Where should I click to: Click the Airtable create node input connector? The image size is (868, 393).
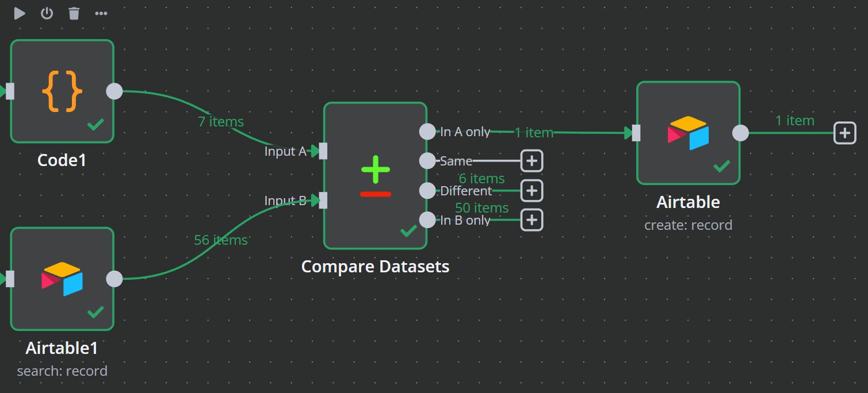click(x=636, y=133)
